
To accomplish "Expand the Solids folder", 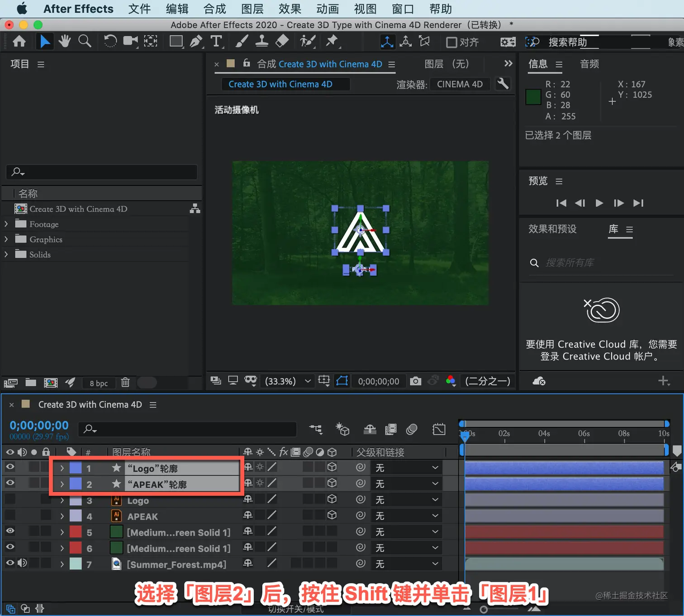I will (6, 254).
